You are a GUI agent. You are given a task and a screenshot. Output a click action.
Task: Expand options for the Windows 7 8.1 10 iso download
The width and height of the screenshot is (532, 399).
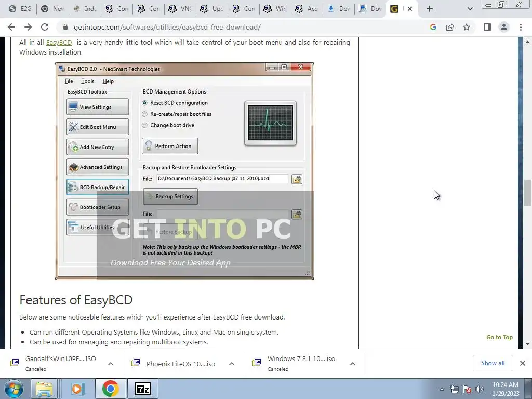(x=353, y=364)
